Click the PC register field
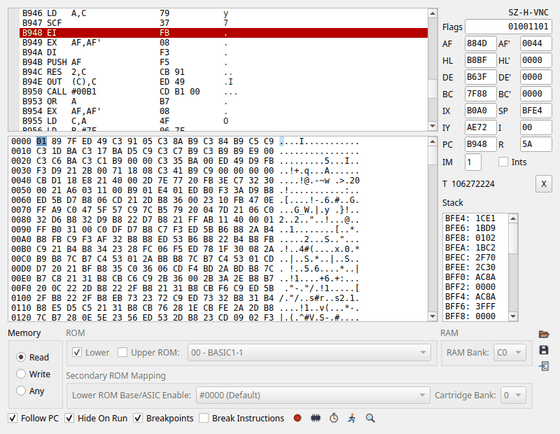This screenshot has width=560, height=434. click(480, 144)
